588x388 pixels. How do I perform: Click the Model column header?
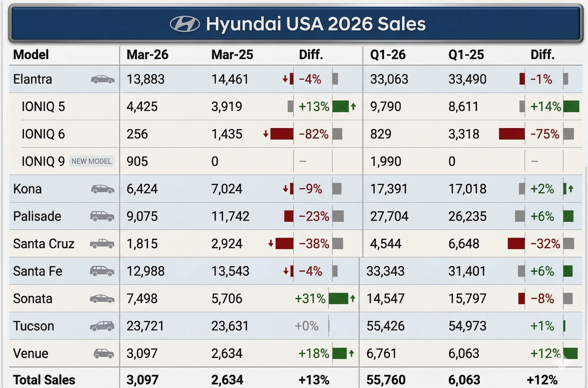(31, 55)
